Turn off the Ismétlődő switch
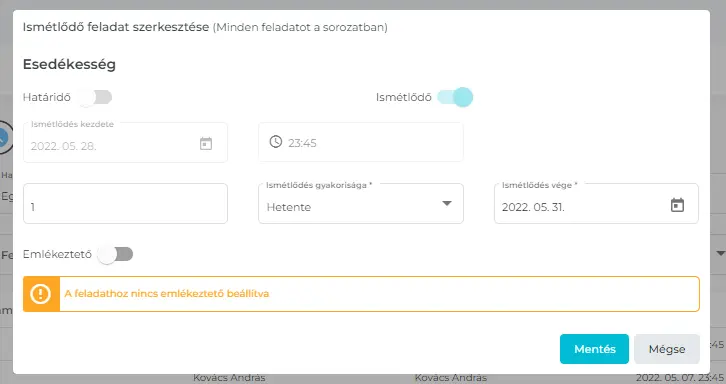 click(x=455, y=97)
